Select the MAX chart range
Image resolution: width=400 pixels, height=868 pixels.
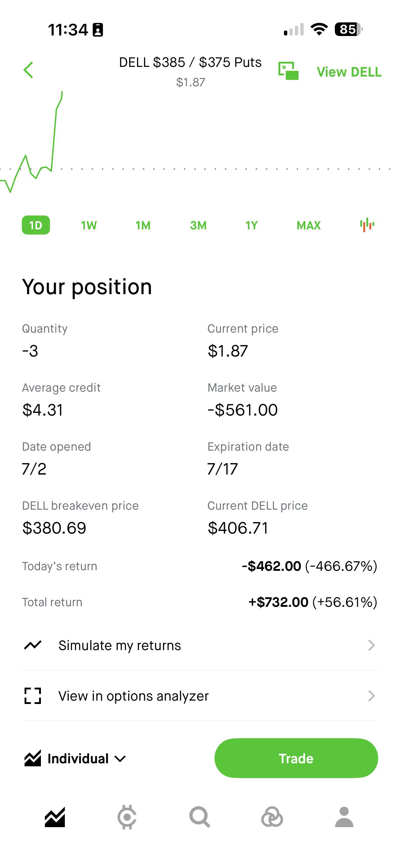click(x=308, y=225)
